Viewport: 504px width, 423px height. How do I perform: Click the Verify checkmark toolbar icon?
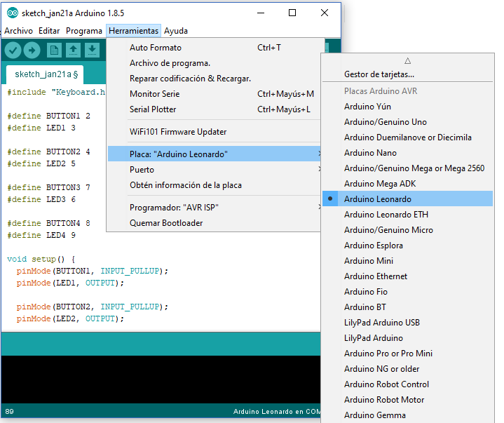[x=13, y=51]
